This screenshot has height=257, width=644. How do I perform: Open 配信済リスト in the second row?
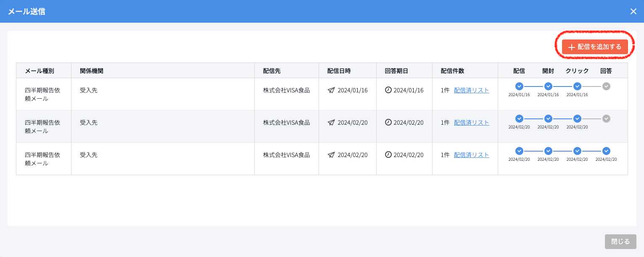(x=471, y=123)
